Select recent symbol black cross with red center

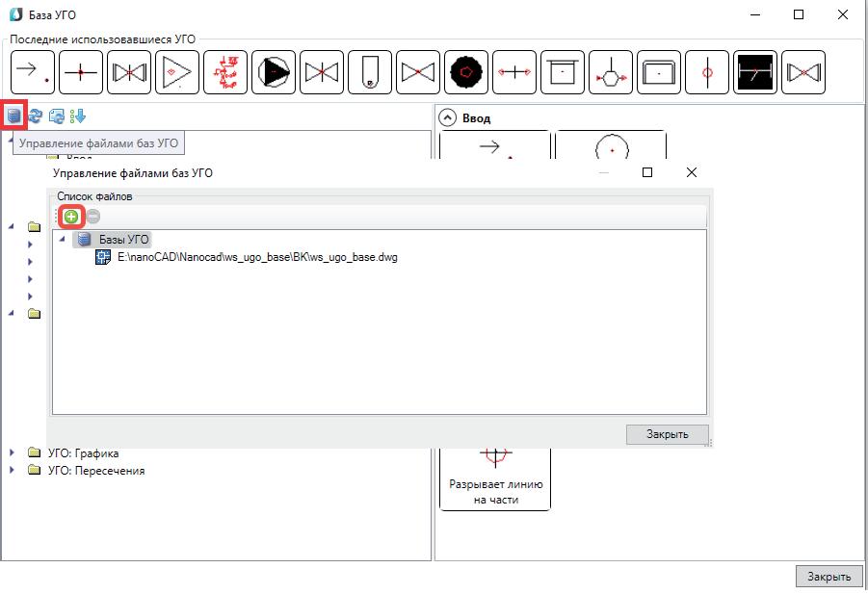click(81, 72)
